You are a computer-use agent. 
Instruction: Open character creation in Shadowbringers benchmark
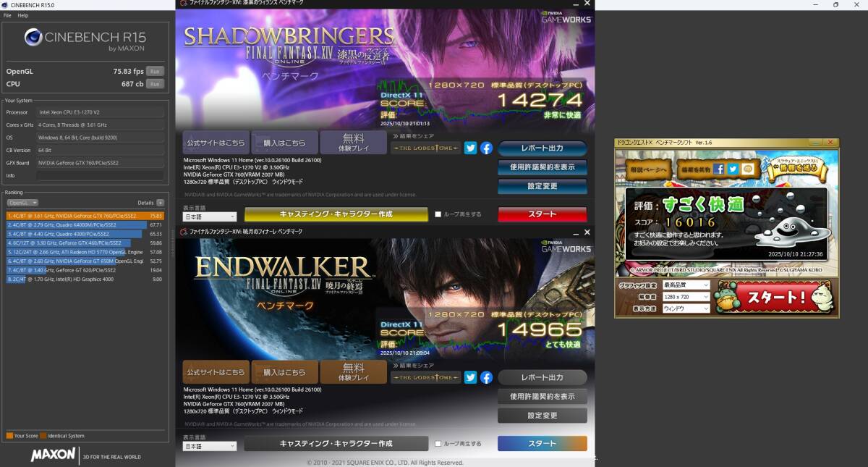click(x=336, y=214)
